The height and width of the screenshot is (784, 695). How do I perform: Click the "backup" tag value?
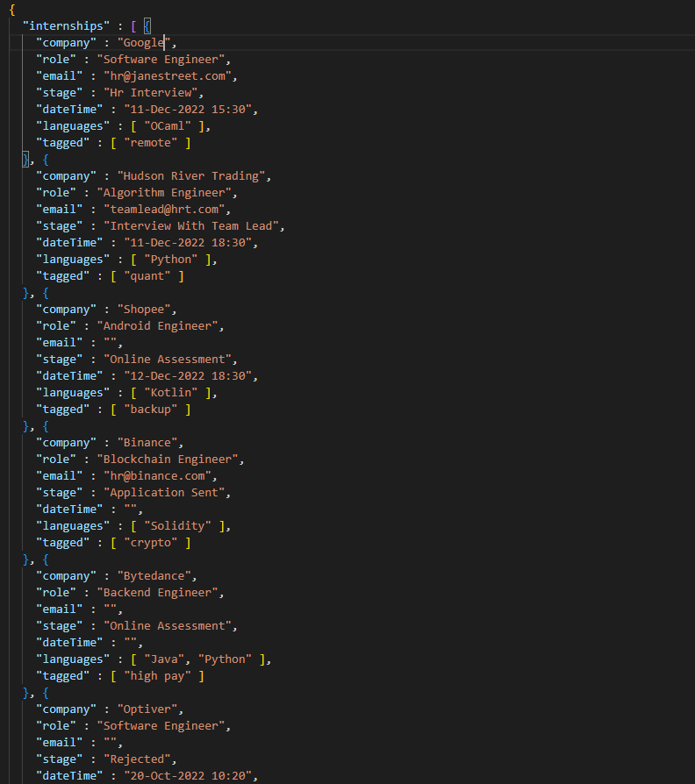[151, 409]
